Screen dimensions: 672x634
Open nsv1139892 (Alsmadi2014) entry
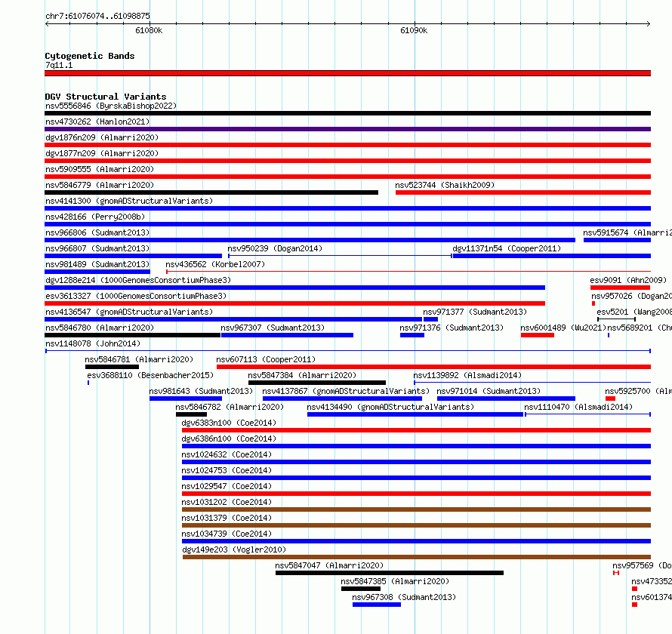(x=467, y=375)
